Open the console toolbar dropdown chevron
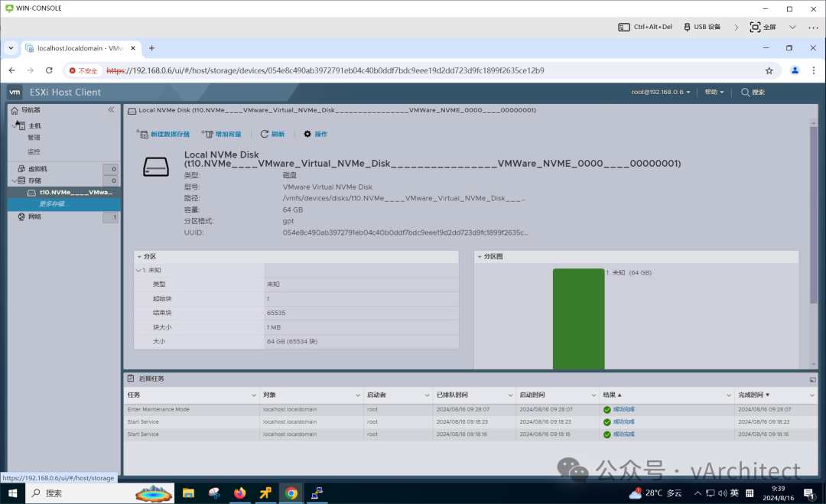The height and width of the screenshot is (504, 826). point(792,27)
